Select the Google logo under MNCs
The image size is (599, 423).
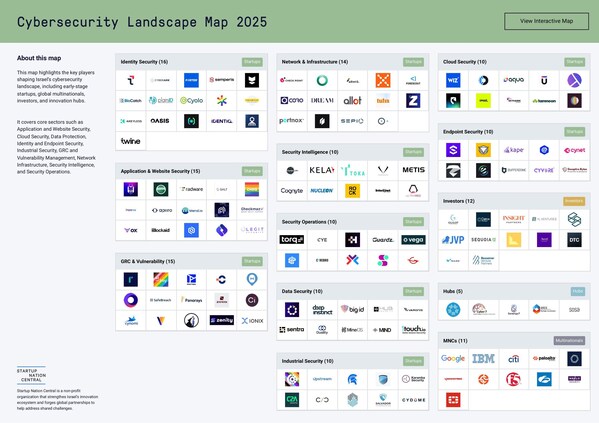(453, 358)
